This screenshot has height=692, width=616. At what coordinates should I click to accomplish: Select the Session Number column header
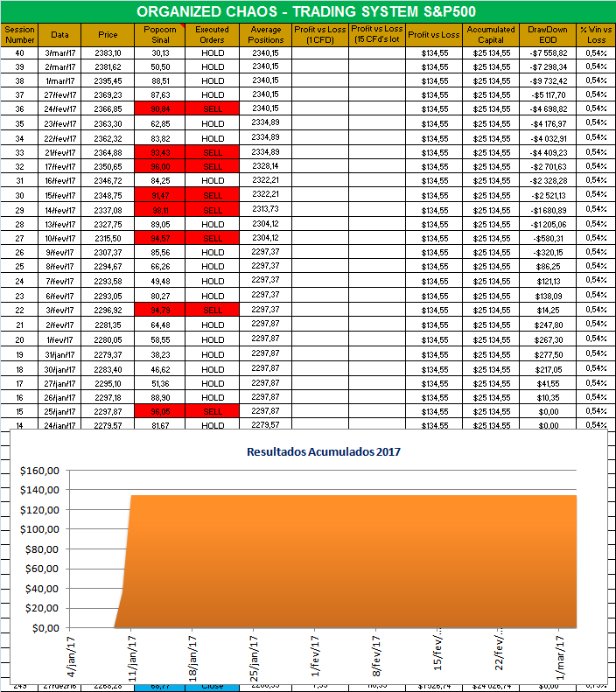point(19,34)
